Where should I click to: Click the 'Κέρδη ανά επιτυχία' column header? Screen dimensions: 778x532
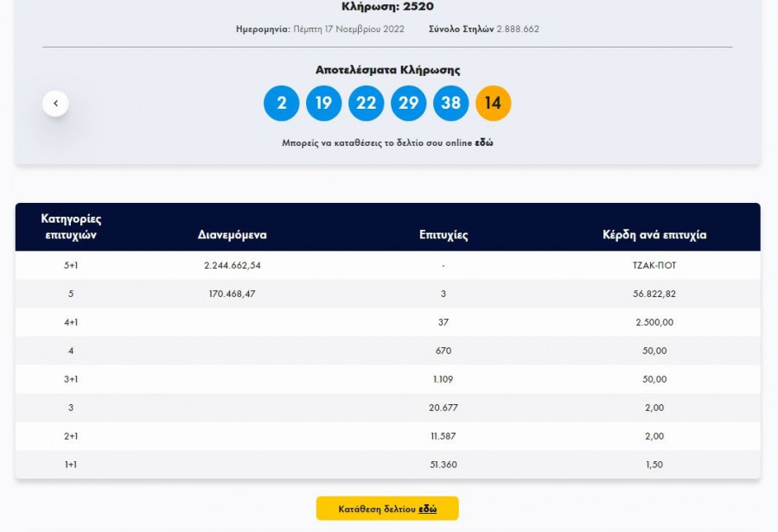pyautogui.click(x=654, y=235)
